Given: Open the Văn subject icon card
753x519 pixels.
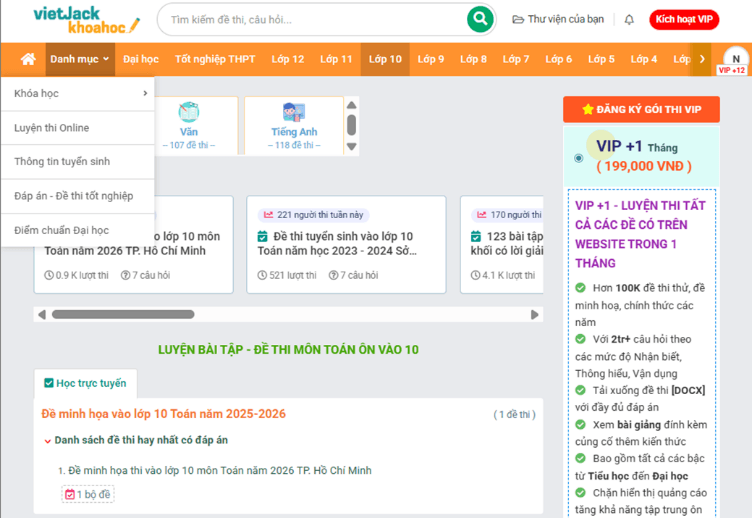Looking at the screenshot, I should (189, 124).
